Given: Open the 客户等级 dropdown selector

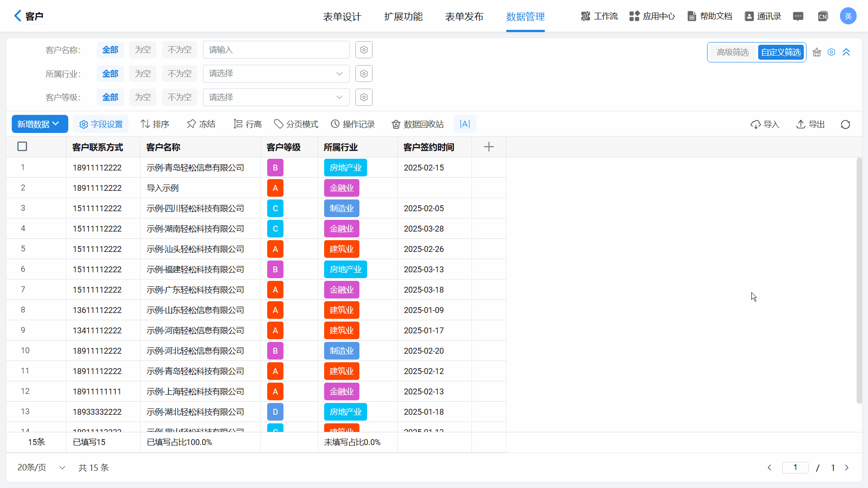Looking at the screenshot, I should 276,97.
